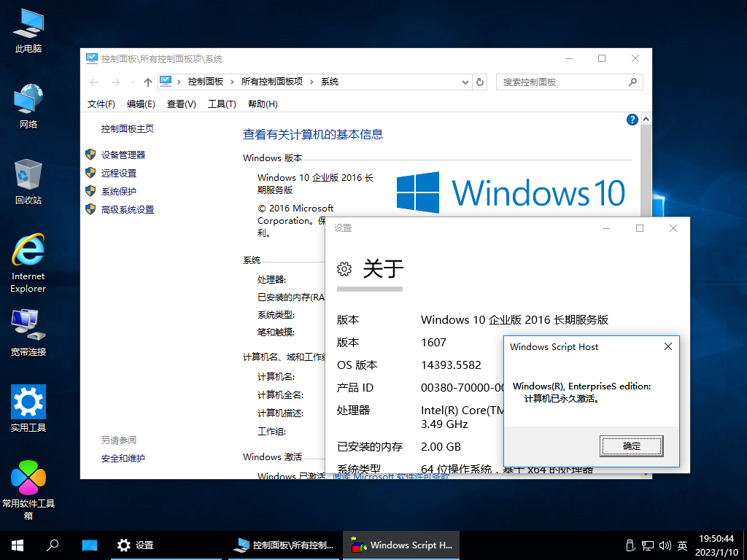Click the forward arrow in Control Panel
Screen dimensions: 747x560
[116, 82]
